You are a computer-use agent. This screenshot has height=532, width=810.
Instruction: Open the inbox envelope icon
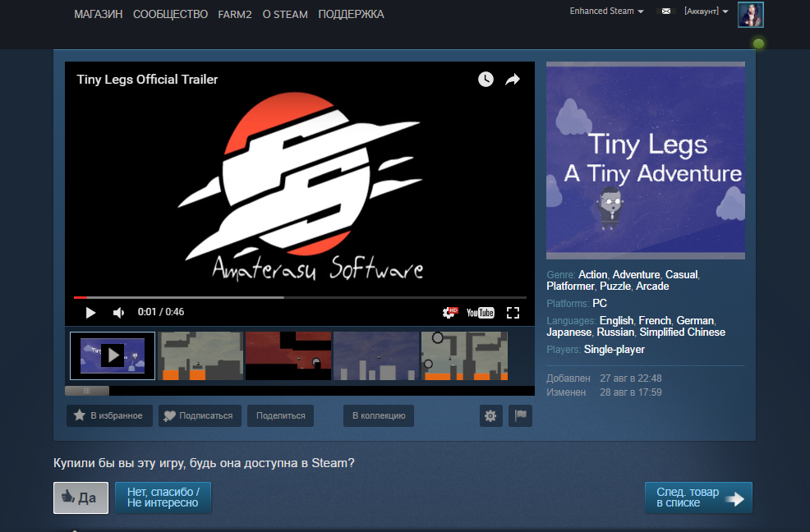click(666, 11)
